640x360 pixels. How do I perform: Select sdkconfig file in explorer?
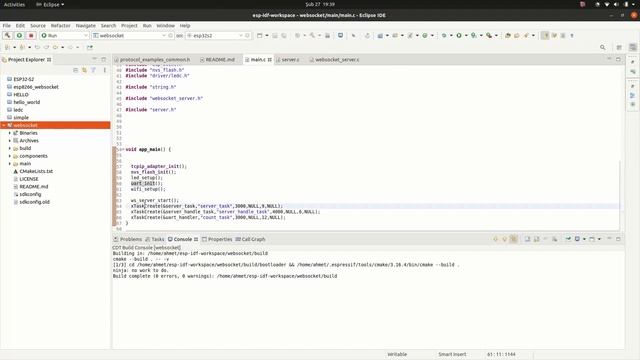click(30, 194)
